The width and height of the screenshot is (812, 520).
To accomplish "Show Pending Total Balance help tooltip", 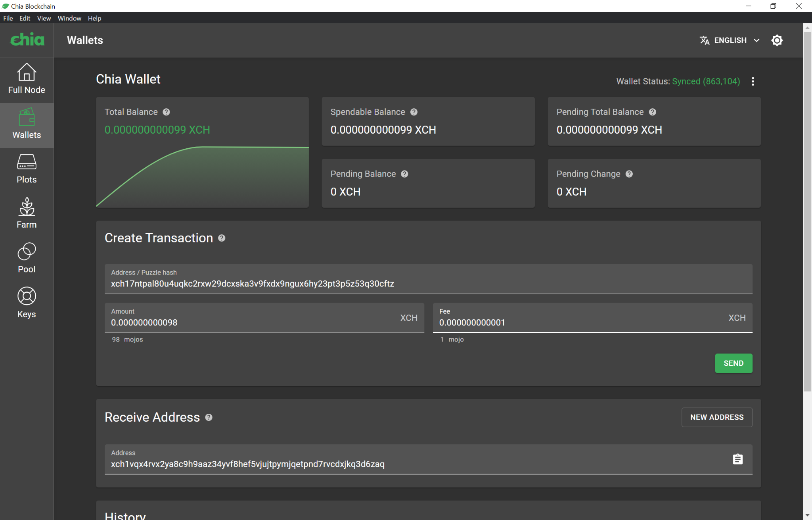I will point(653,112).
